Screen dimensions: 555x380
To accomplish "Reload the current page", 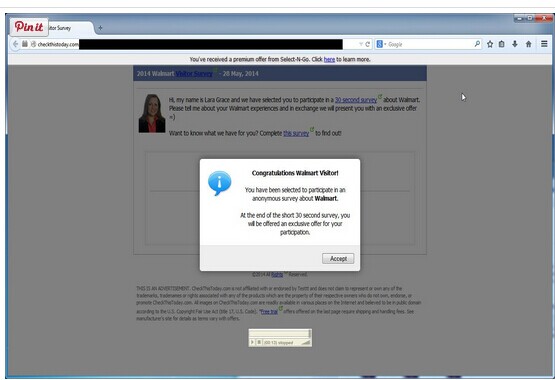I will 367,44.
